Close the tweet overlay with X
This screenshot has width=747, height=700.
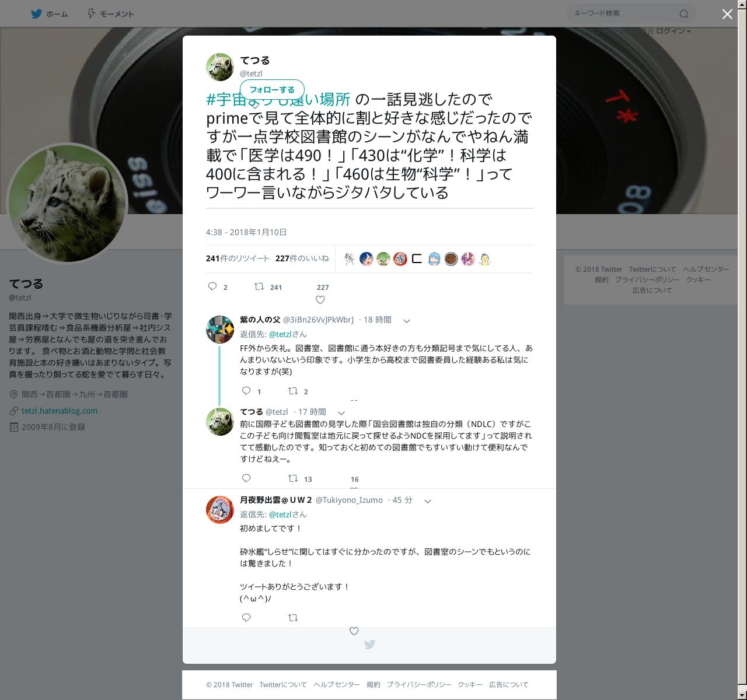(x=727, y=14)
